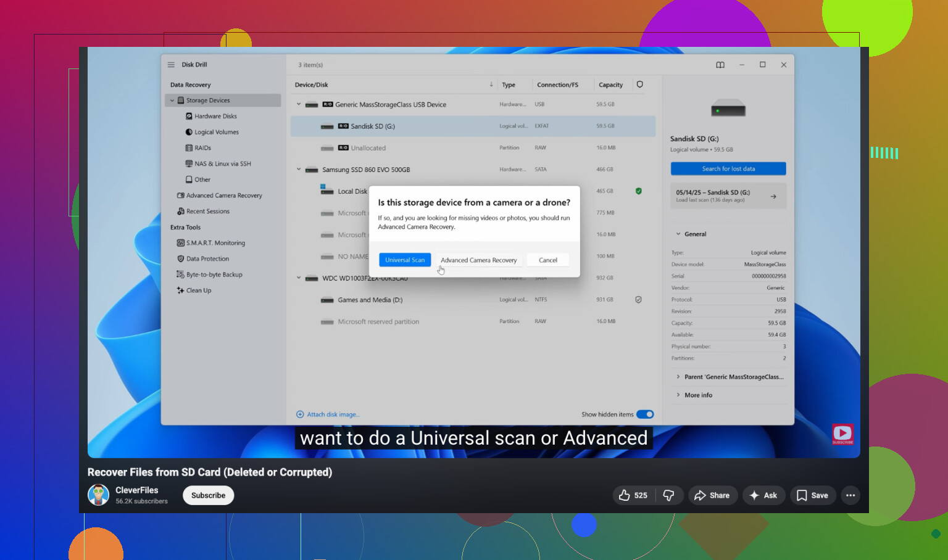Click the Connection/FS column header
948x560 pixels.
click(x=558, y=85)
